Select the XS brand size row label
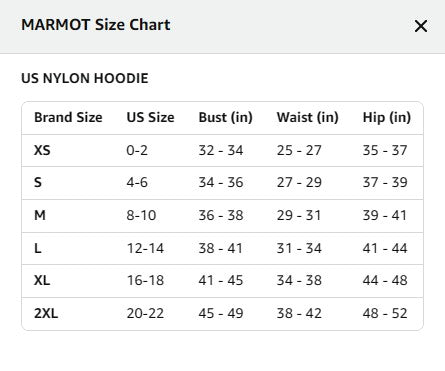Screen dimensions: 445x371 click(42, 150)
